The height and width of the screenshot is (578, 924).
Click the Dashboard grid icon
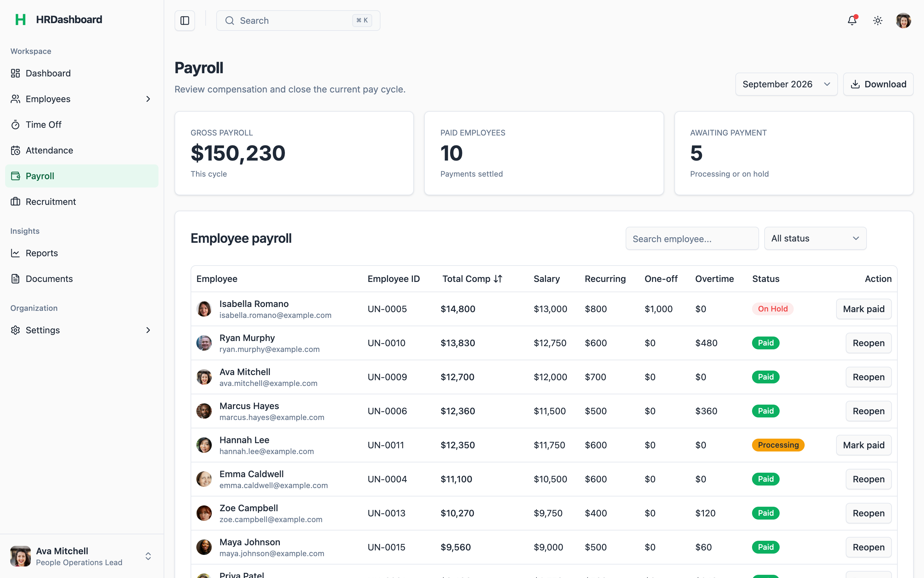tap(15, 74)
